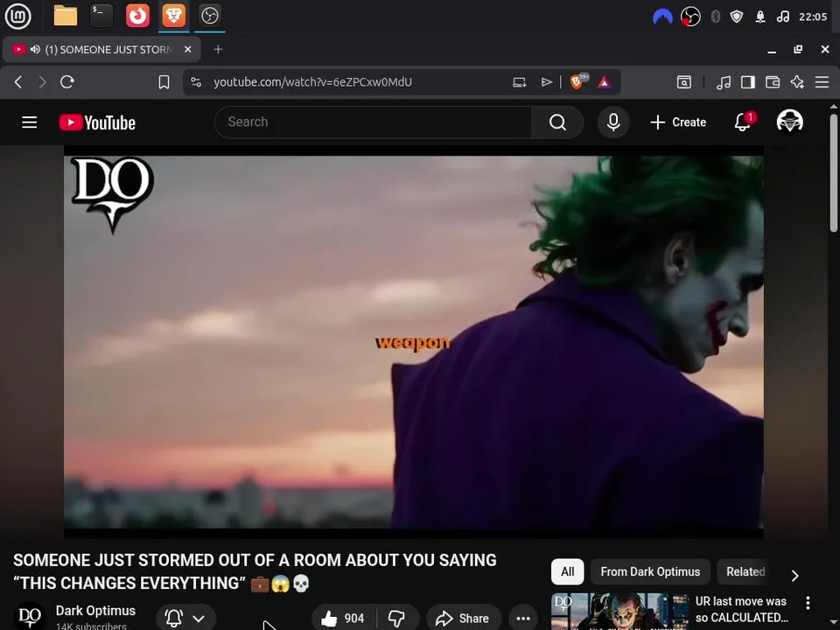Open the account avatar menu
Viewport: 840px width, 630px height.
coord(789,122)
